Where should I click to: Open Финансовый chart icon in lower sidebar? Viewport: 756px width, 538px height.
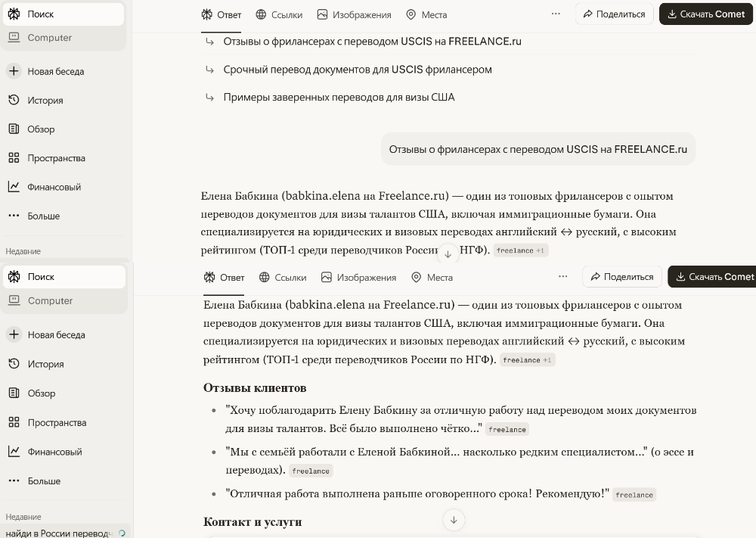click(x=14, y=452)
